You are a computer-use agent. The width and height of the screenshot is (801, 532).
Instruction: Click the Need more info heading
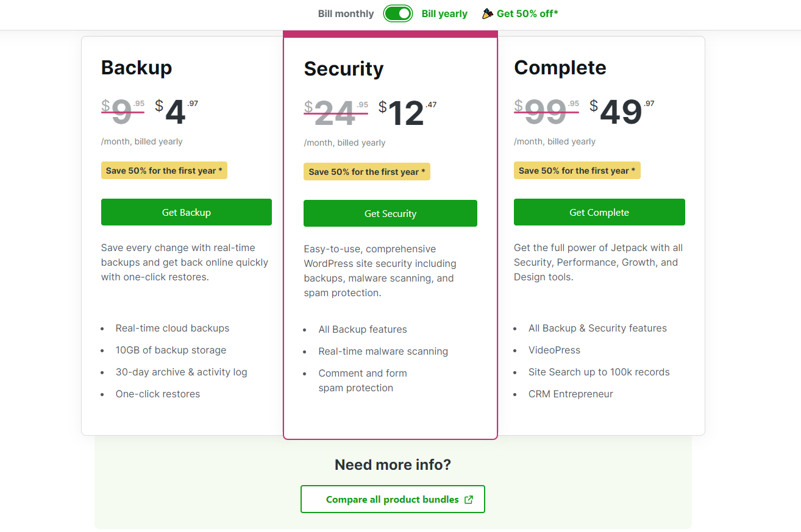pos(393,464)
